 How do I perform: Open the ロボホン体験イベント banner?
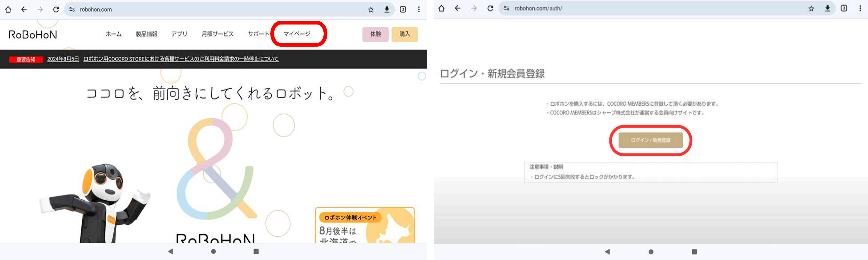(365, 225)
